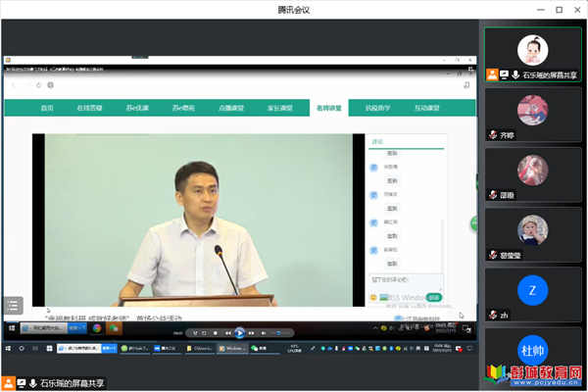This screenshot has height=392, width=588.
Task: Click music note icon right of address bar
Action: (466, 85)
